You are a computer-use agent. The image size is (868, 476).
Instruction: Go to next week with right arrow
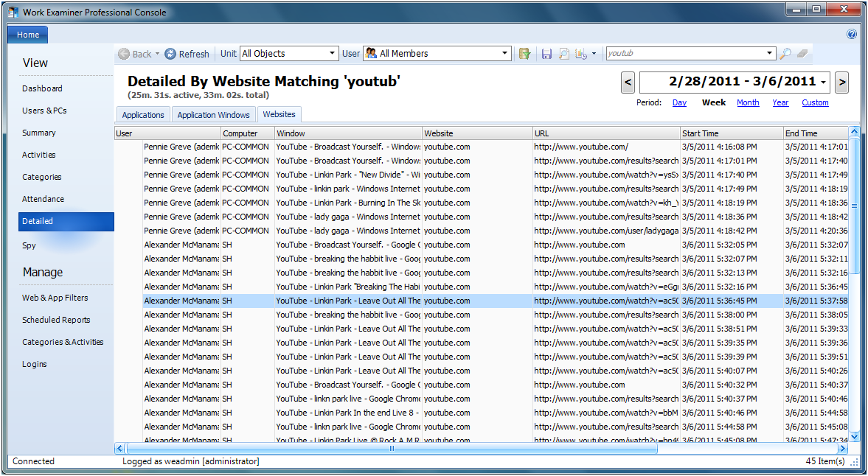(841, 83)
